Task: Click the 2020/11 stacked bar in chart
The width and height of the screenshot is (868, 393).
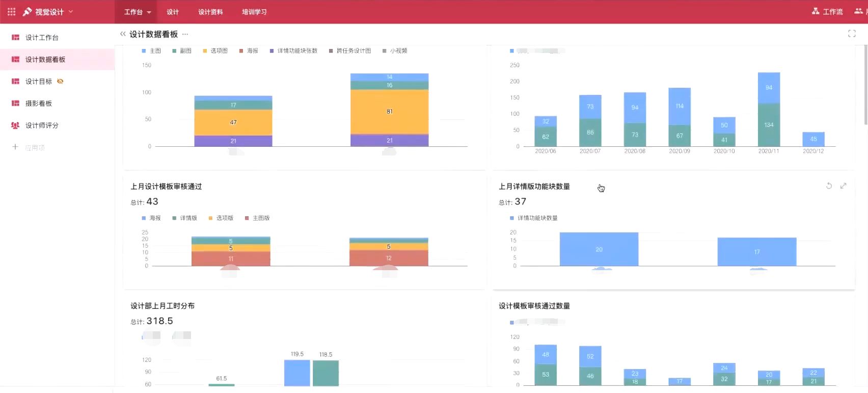Action: pyautogui.click(x=769, y=110)
